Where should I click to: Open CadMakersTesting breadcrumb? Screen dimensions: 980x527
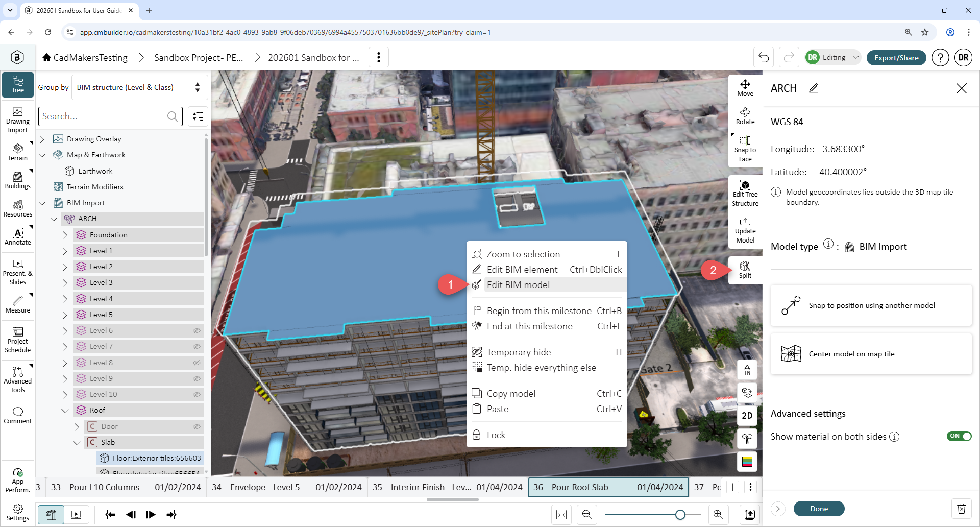[x=85, y=57]
